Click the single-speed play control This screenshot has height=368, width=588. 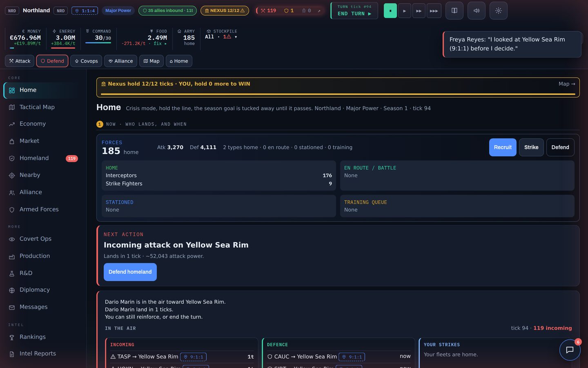click(x=404, y=11)
